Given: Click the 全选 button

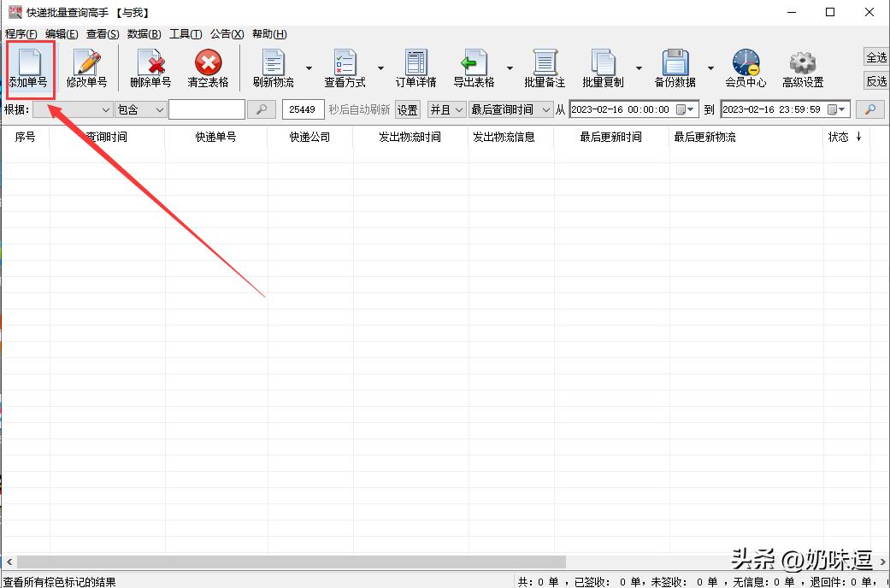Looking at the screenshot, I should point(875,57).
